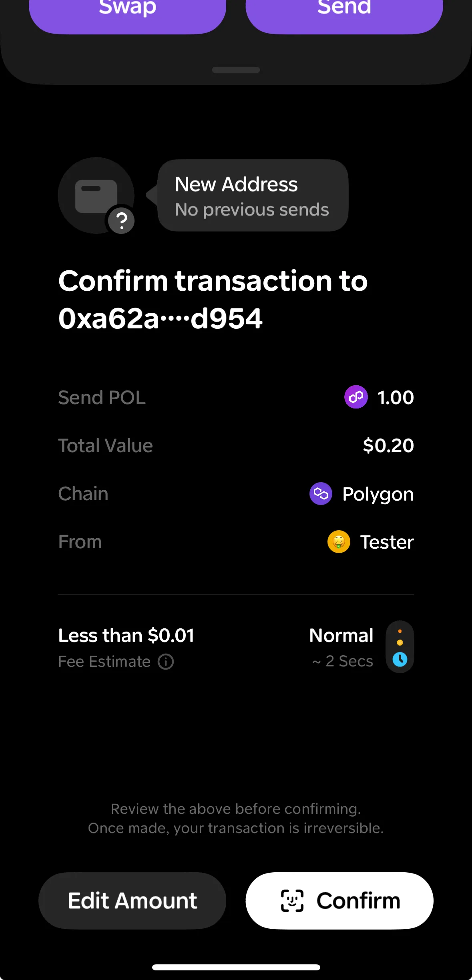Image resolution: width=472 pixels, height=980 pixels.
Task: Tap the unknown address wallet avatar
Action: click(x=95, y=195)
